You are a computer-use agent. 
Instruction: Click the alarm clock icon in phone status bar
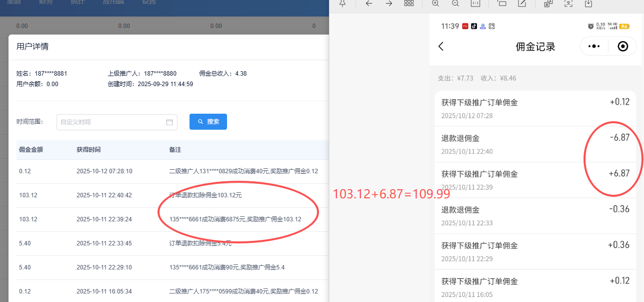[590, 26]
